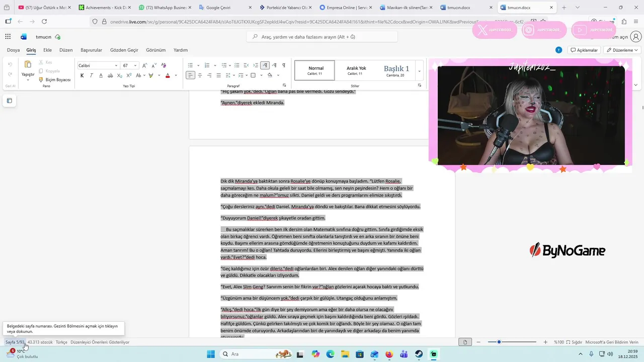Click the Redo icon
This screenshot has width=644, height=362.
coord(10,74)
